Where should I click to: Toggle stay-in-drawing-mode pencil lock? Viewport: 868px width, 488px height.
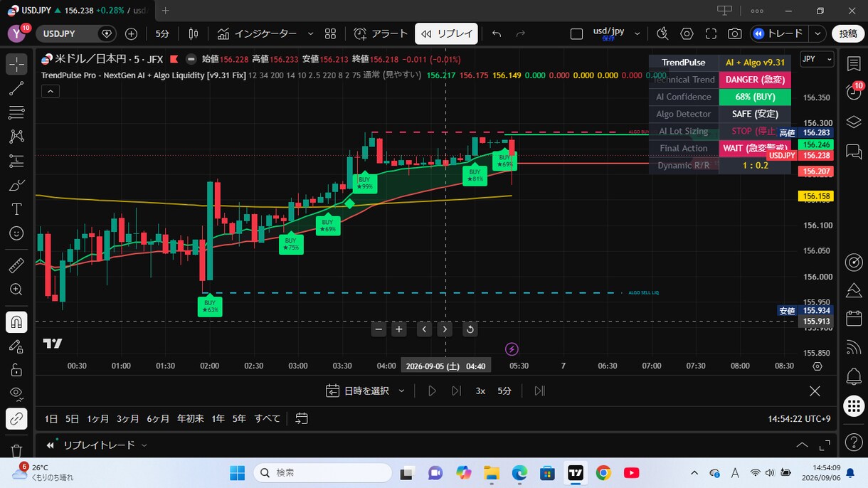(x=16, y=346)
